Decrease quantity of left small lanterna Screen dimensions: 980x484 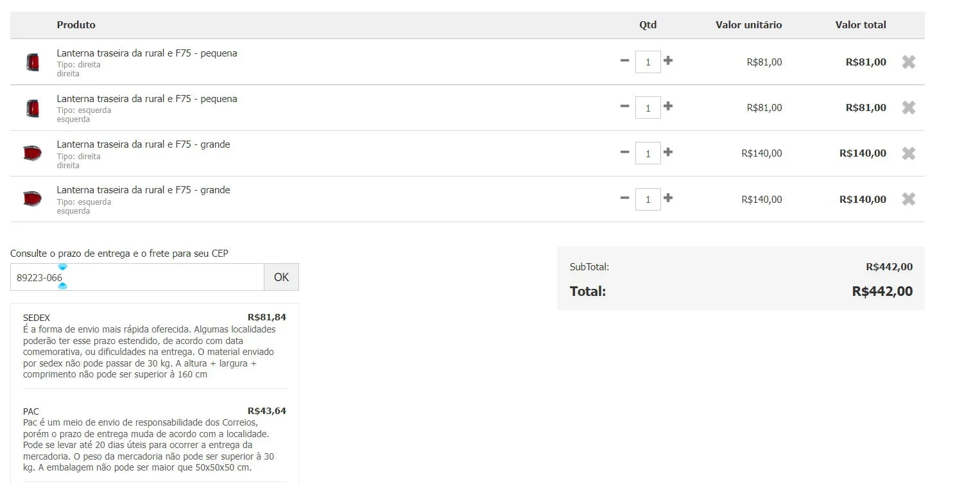pyautogui.click(x=624, y=106)
